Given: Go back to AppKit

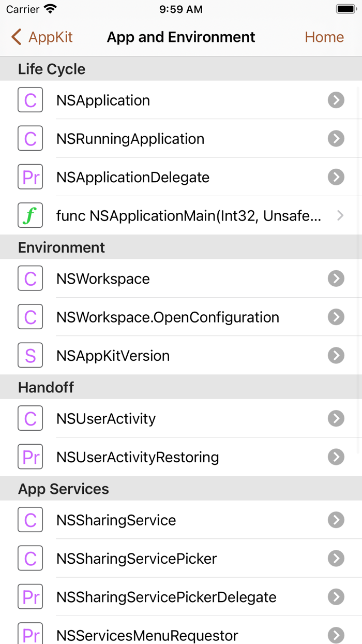Looking at the screenshot, I should (x=42, y=37).
